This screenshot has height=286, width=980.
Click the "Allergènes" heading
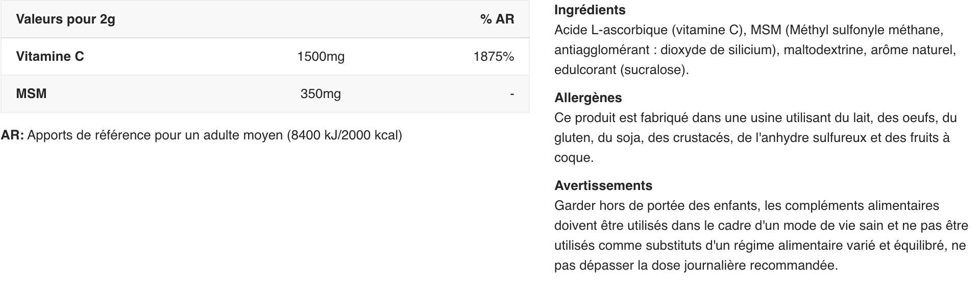(x=588, y=98)
